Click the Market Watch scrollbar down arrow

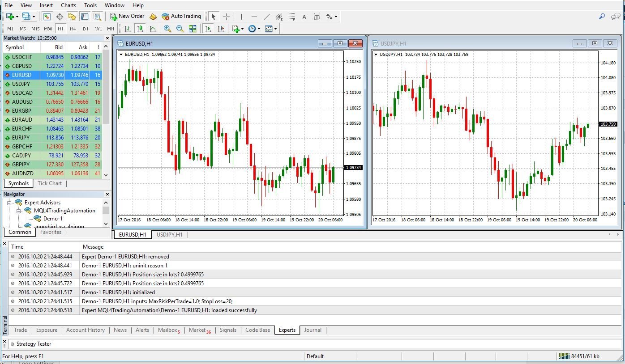[x=106, y=175]
